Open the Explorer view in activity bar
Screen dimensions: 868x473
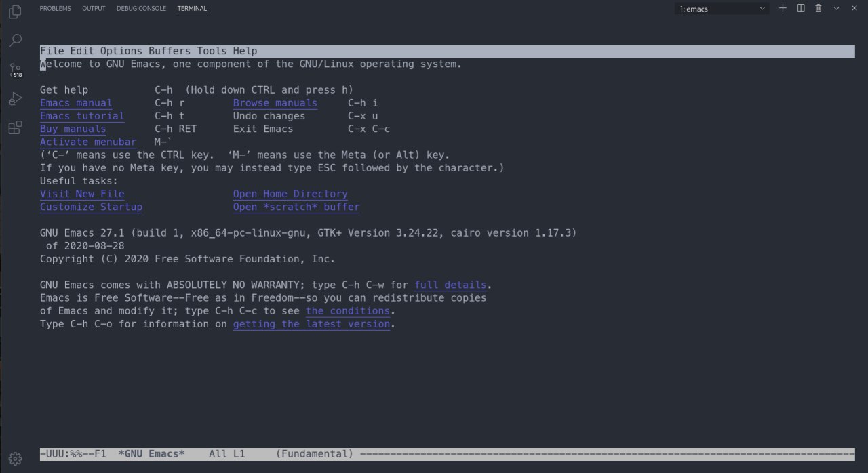pos(15,13)
